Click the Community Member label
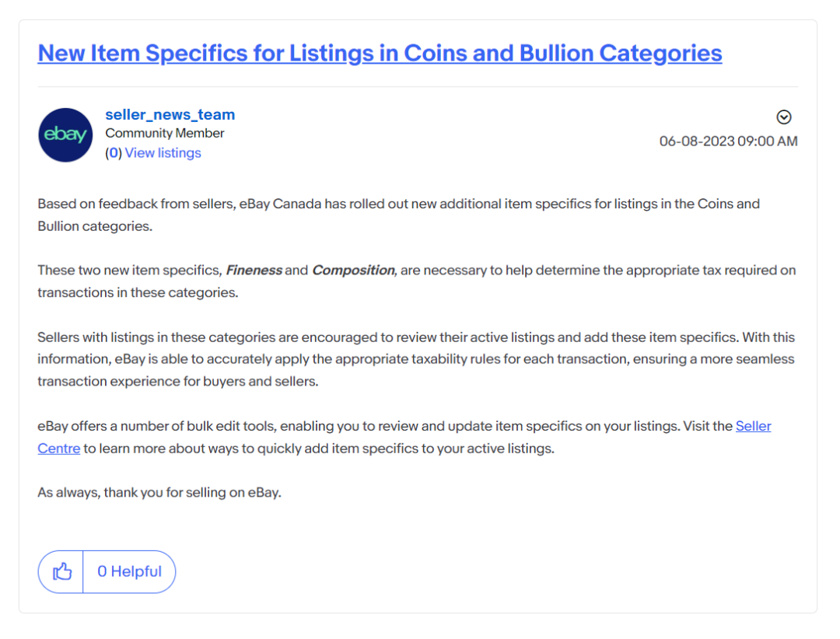The image size is (840, 639). tap(165, 134)
